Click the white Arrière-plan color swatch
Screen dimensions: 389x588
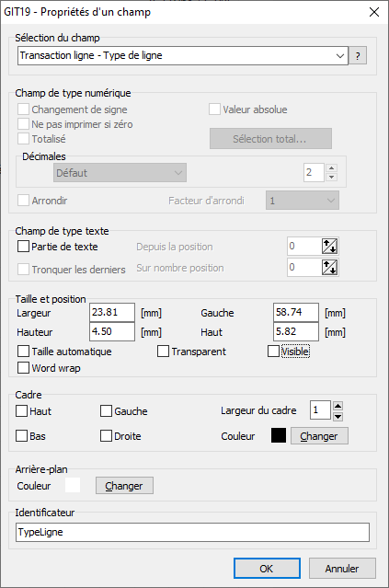(x=73, y=485)
